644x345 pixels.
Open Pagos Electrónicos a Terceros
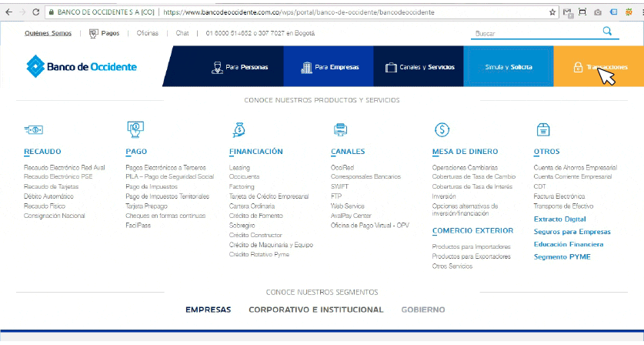(x=166, y=167)
